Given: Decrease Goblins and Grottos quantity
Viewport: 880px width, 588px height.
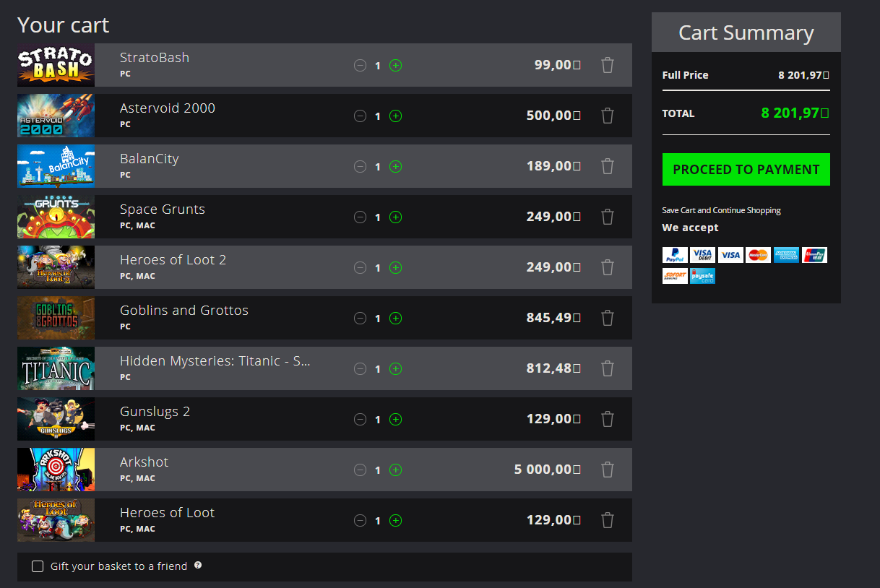Looking at the screenshot, I should point(360,319).
